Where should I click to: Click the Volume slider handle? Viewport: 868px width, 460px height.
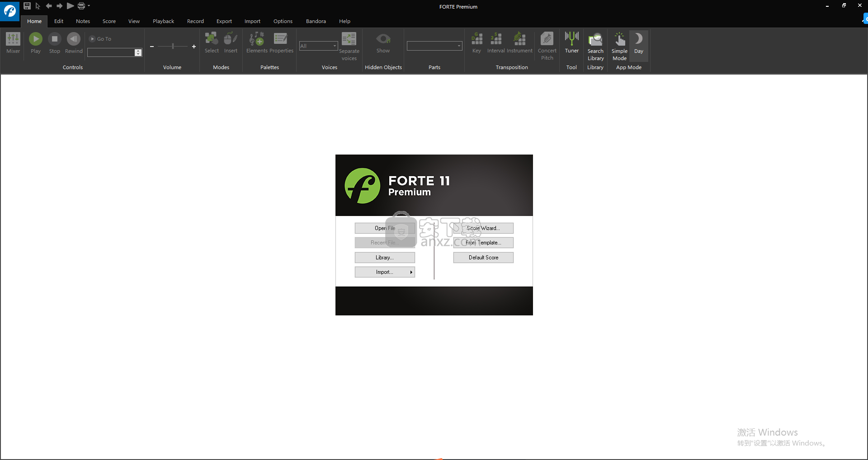(173, 46)
